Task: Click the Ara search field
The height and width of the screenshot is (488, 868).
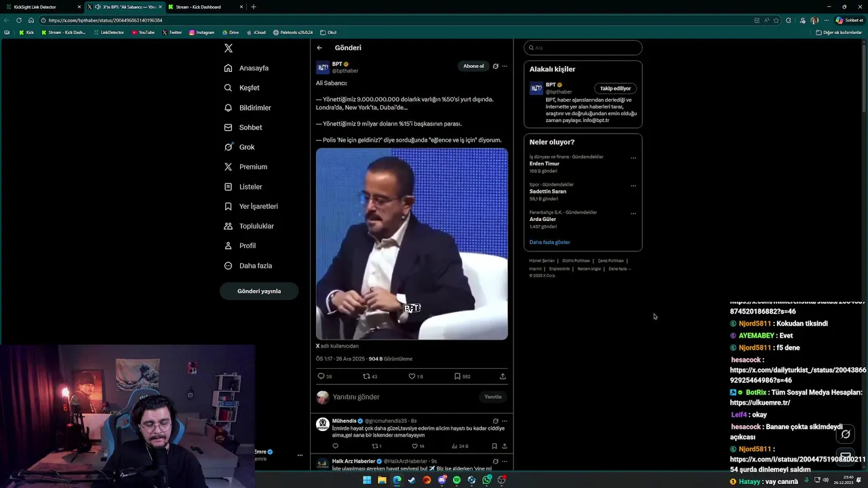Action: click(583, 48)
